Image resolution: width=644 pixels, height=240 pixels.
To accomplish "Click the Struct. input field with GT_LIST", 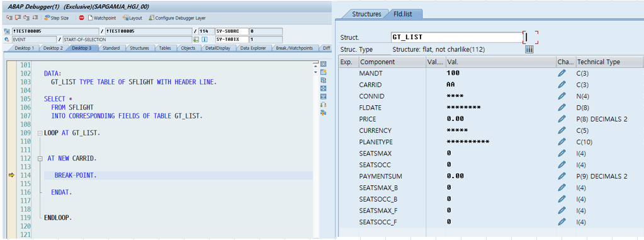I will click(x=456, y=37).
